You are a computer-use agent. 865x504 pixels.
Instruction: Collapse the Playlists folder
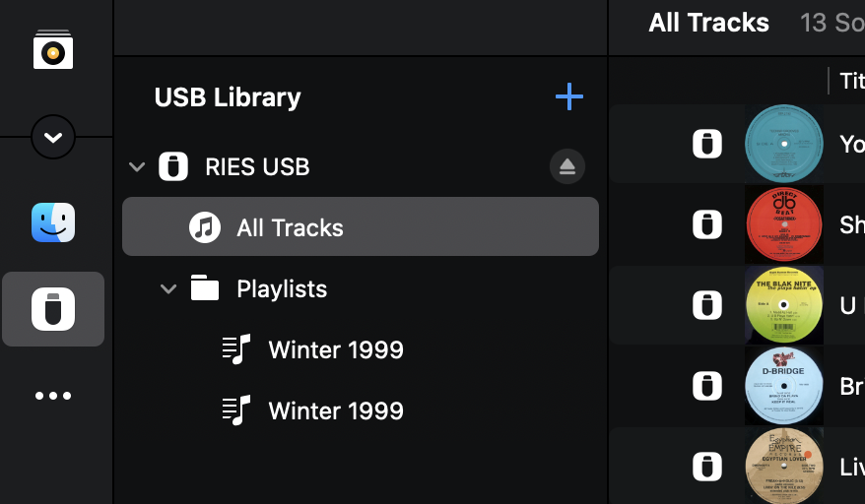168,289
